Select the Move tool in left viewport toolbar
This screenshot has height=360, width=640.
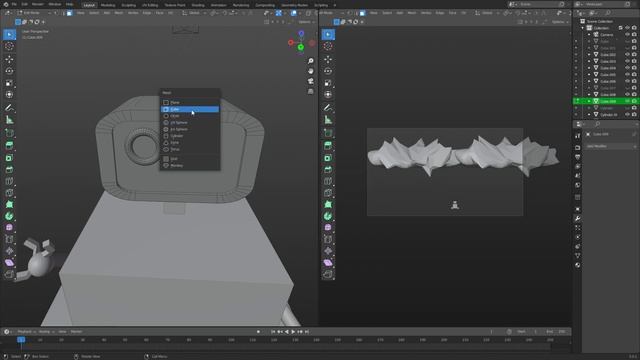point(9,59)
